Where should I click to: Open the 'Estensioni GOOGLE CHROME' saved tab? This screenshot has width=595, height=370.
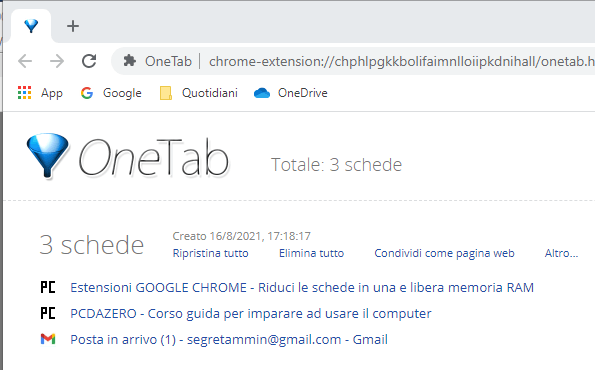pos(302,288)
